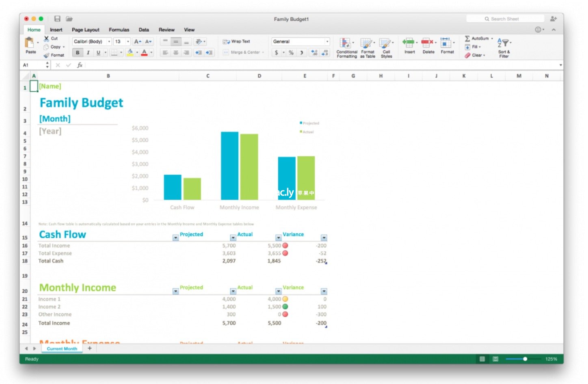This screenshot has width=588, height=384.
Task: Click the comma style icon
Action: (x=301, y=52)
